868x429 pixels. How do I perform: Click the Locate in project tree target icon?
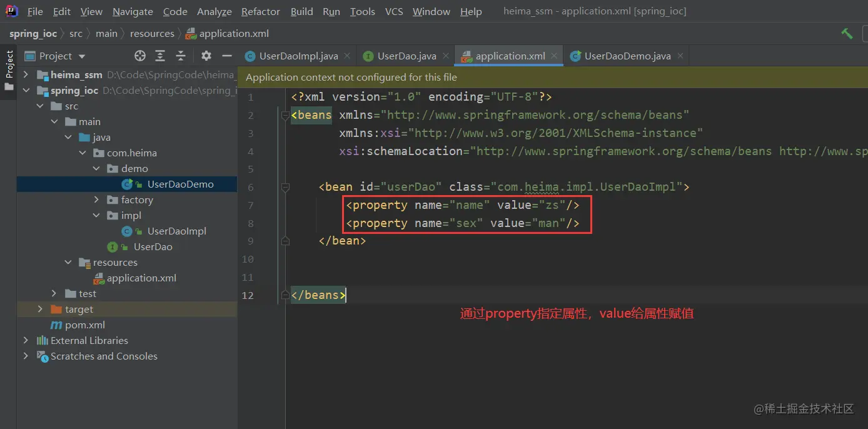(140, 56)
